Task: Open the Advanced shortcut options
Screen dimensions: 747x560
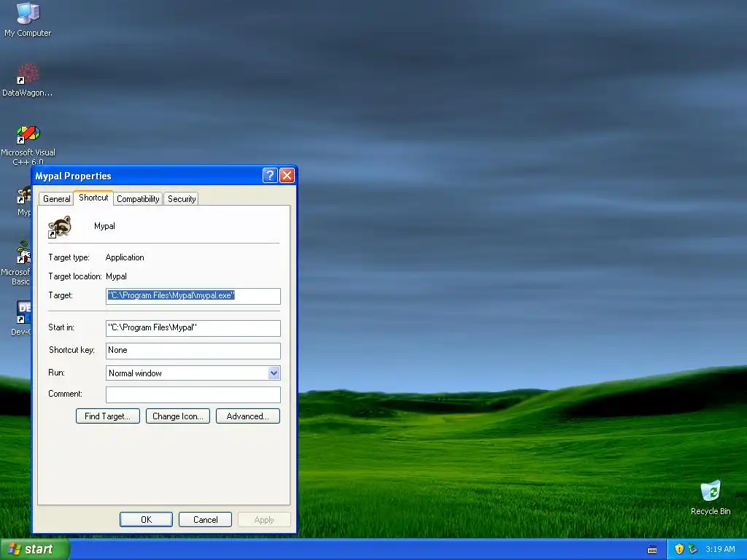Action: (x=248, y=416)
